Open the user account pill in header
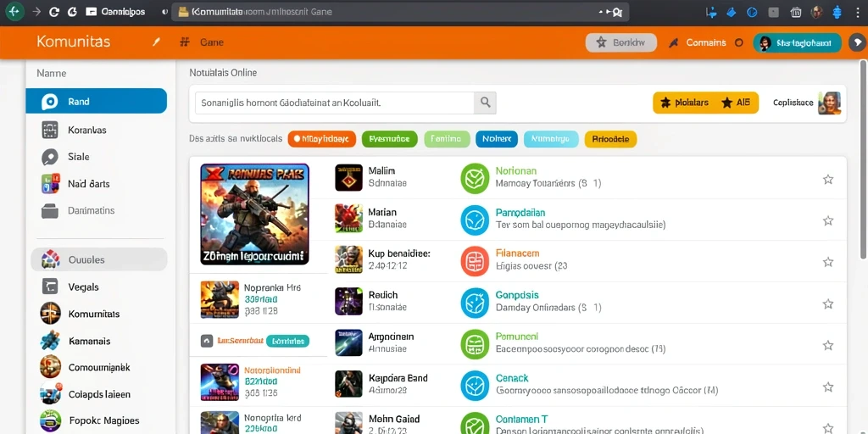 click(797, 42)
